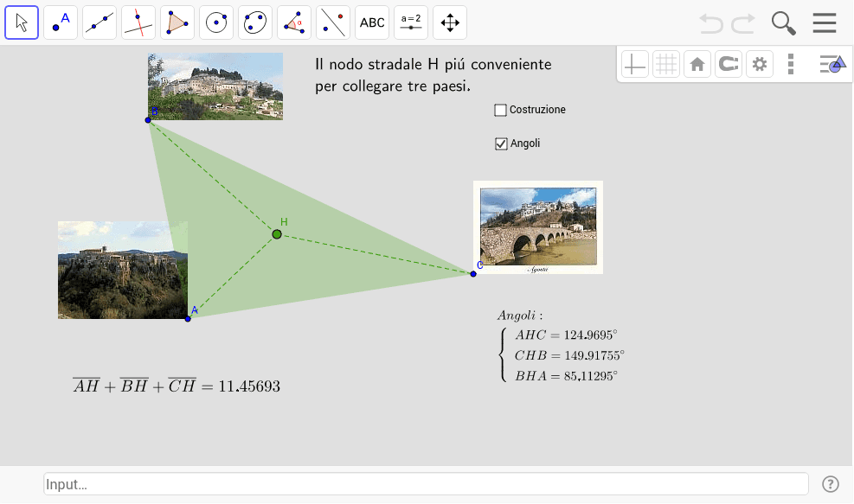Select the Polygon tool
854x504 pixels.
pyautogui.click(x=177, y=22)
